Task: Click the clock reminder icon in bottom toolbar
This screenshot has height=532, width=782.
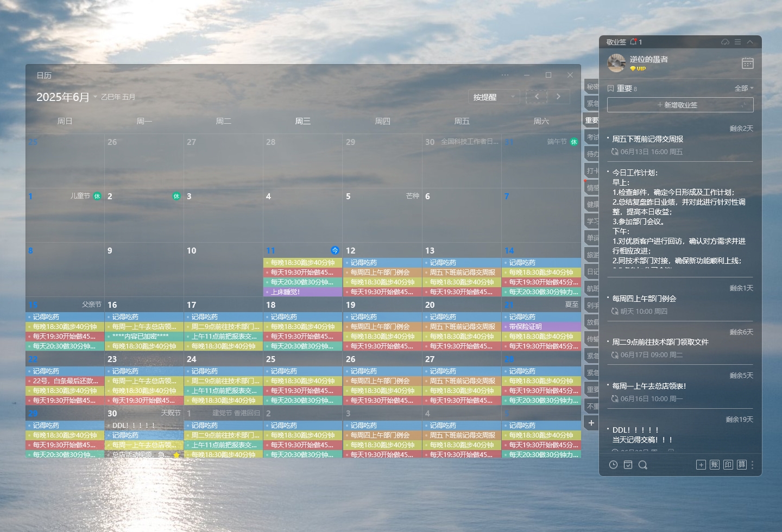Action: pos(613,465)
